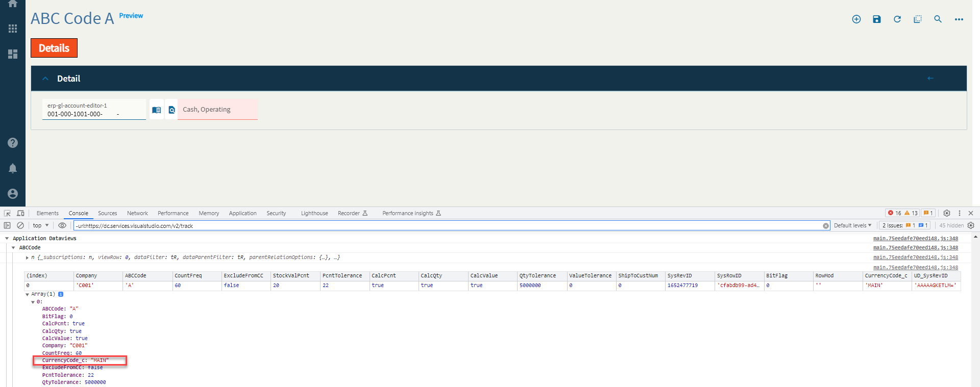Switch to the Performance insights tab

point(411,213)
